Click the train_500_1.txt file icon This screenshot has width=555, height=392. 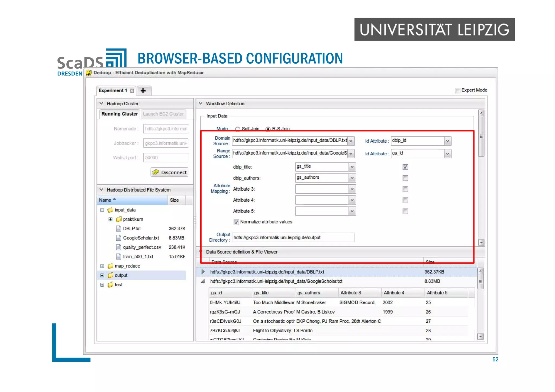tap(118, 257)
